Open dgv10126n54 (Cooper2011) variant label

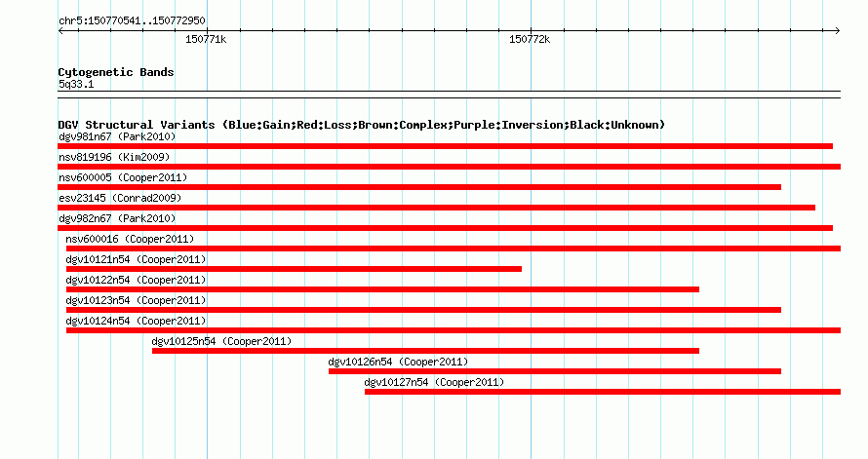pos(398,362)
